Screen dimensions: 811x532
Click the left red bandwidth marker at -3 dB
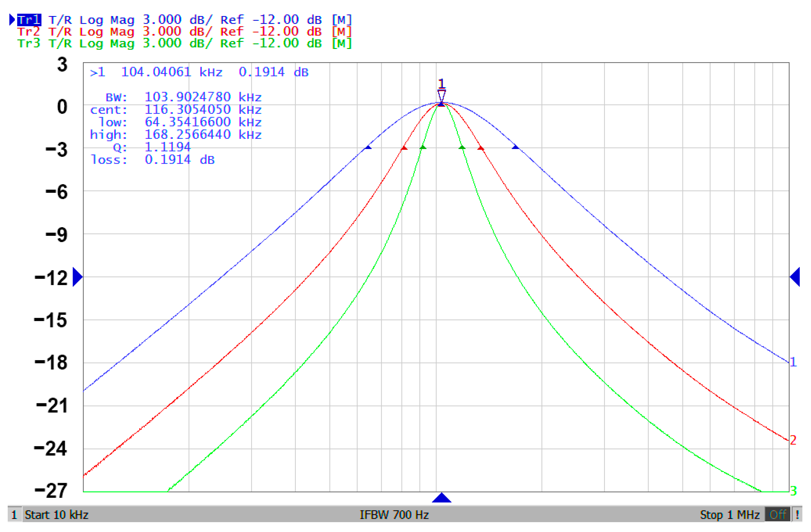(404, 148)
